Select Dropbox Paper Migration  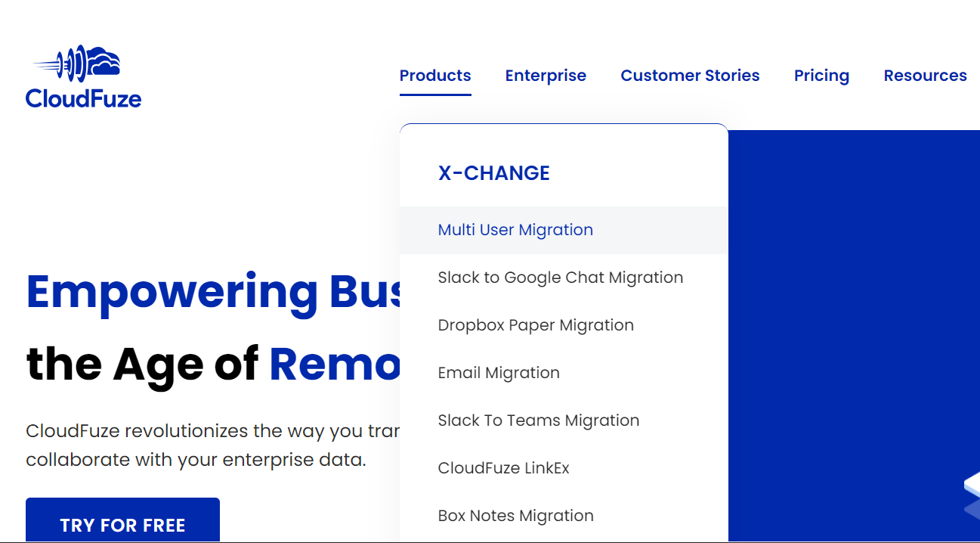(x=536, y=325)
